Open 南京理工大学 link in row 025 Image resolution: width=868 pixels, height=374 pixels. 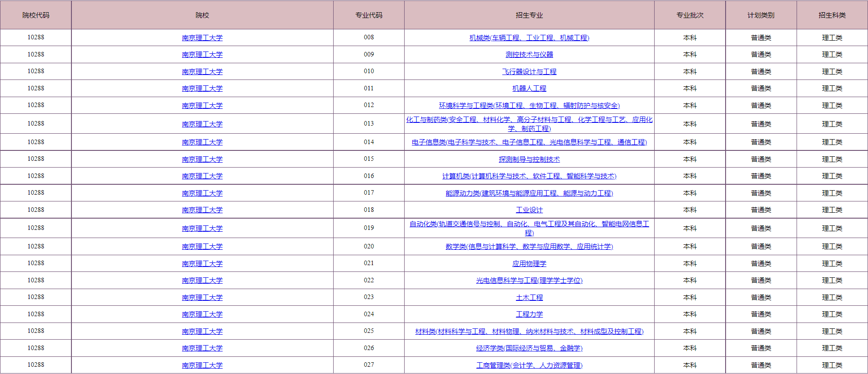point(202,332)
